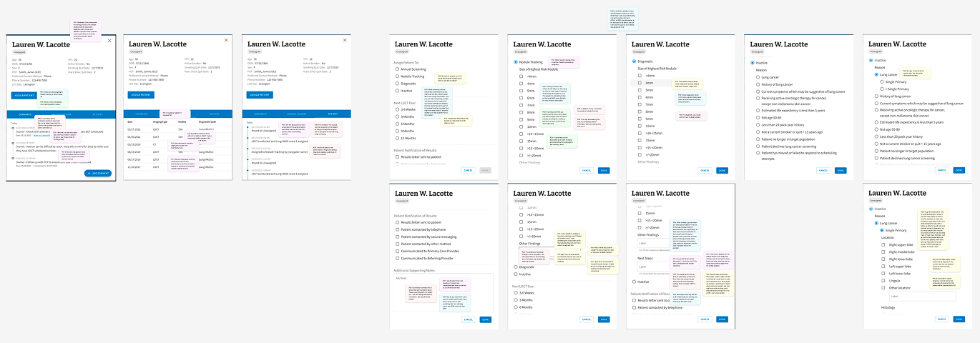Open Activity tab on the comments-list card

click(x=97, y=114)
